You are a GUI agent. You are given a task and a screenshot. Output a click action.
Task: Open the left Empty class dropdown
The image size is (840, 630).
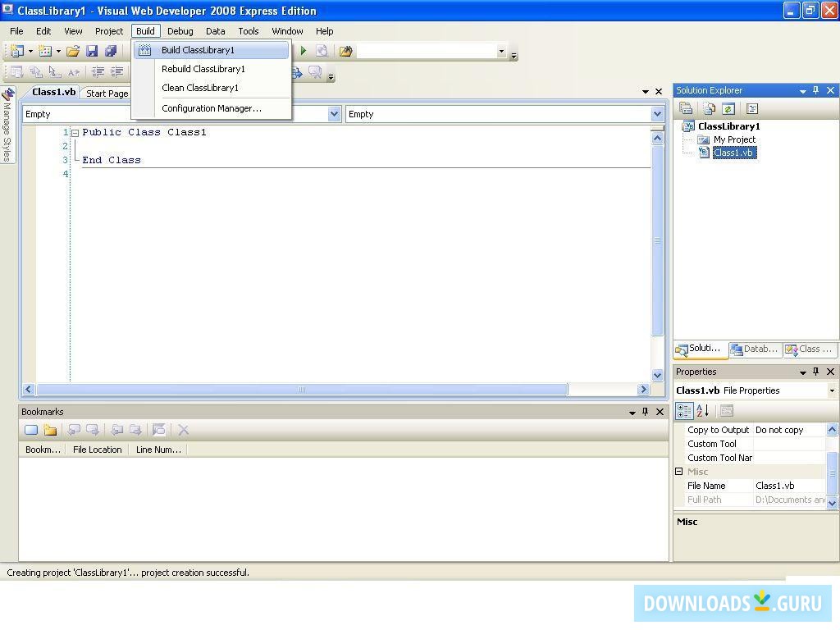point(334,114)
